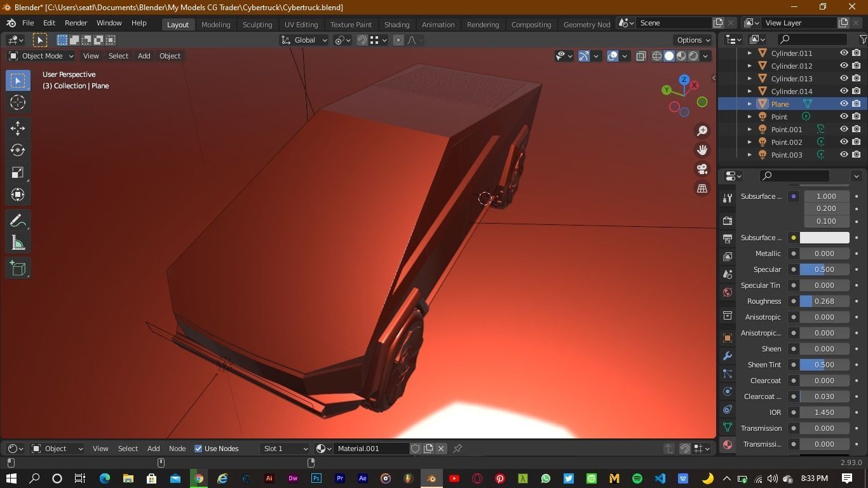Open the shader type Object dropdown
Screen dimensions: 868x488
point(57,449)
